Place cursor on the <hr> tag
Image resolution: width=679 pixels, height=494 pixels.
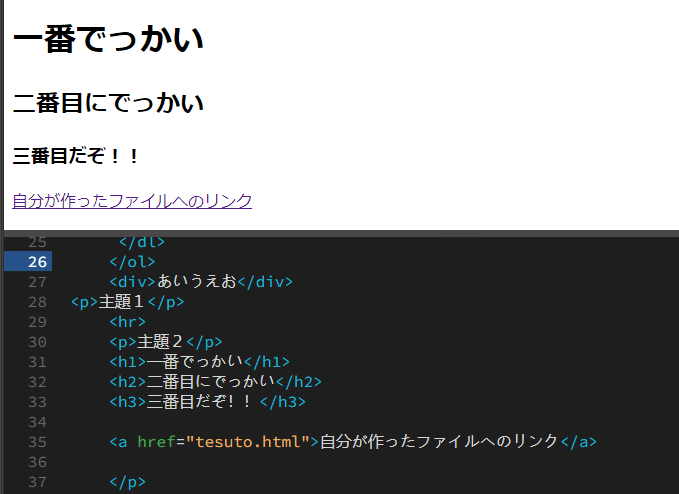pyautogui.click(x=127, y=322)
